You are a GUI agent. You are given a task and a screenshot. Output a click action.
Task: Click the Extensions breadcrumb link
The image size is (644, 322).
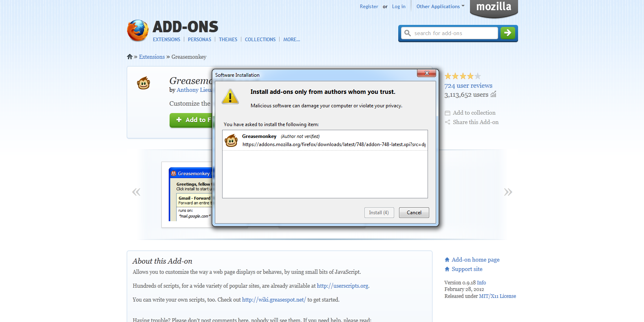pos(152,57)
